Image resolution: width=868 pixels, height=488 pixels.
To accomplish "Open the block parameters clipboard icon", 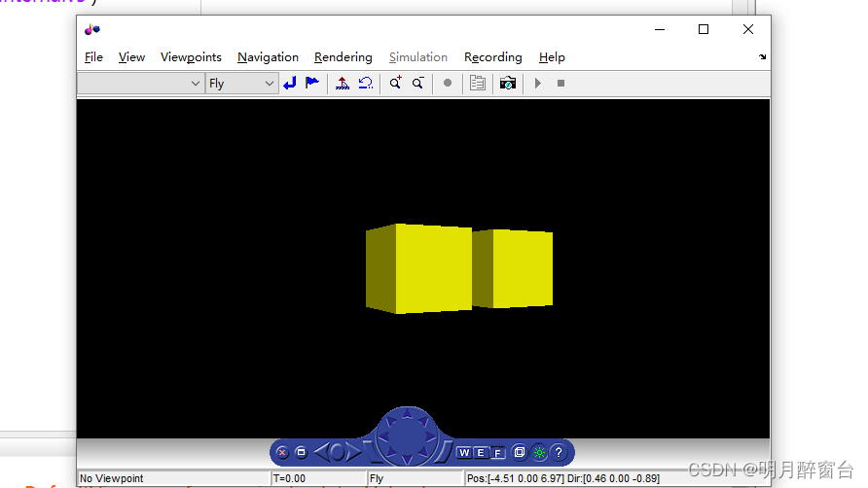I will [x=477, y=83].
